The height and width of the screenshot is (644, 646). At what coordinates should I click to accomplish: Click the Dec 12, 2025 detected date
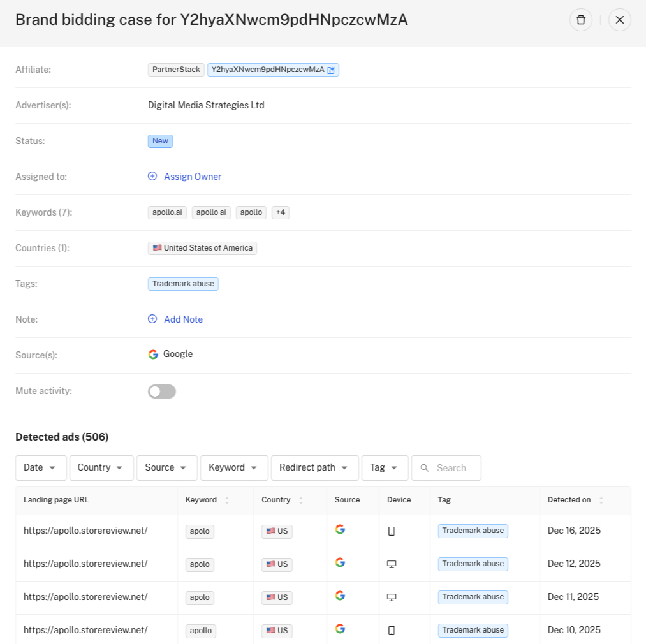[574, 564]
